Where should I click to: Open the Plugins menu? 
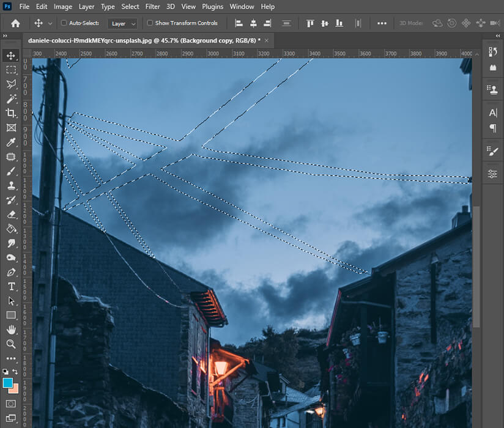[x=212, y=7]
